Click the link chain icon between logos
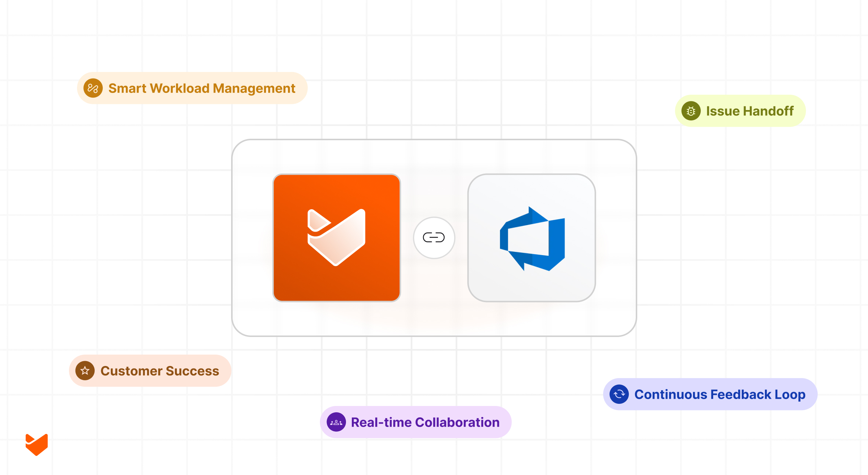The width and height of the screenshot is (868, 475). (434, 237)
